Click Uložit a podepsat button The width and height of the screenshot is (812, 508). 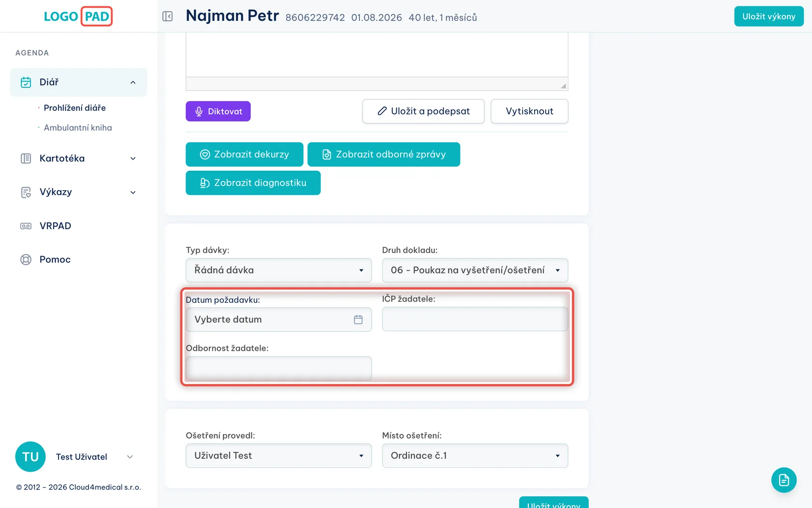[x=423, y=111]
